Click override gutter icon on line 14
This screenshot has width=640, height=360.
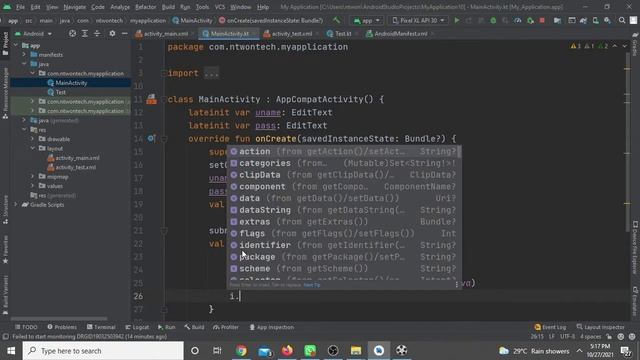[x=151, y=138]
